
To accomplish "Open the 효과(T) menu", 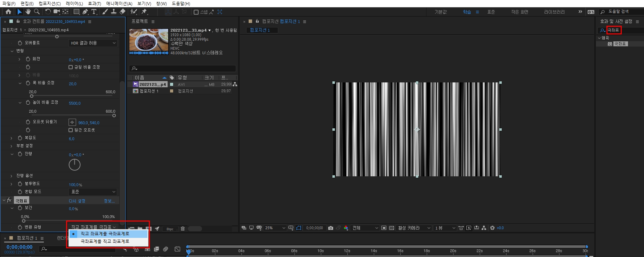I will coord(94,3).
